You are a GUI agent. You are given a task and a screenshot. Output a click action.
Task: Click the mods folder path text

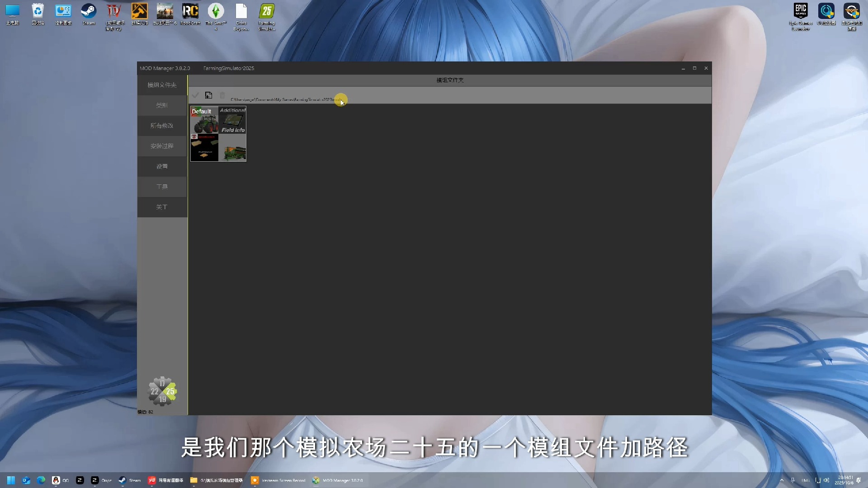[285, 99]
